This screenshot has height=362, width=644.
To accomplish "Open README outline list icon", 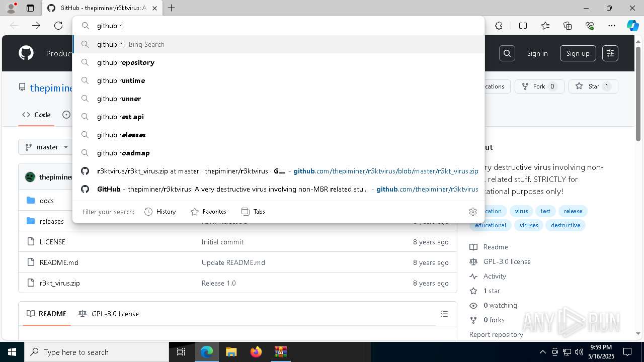I will coord(444,314).
